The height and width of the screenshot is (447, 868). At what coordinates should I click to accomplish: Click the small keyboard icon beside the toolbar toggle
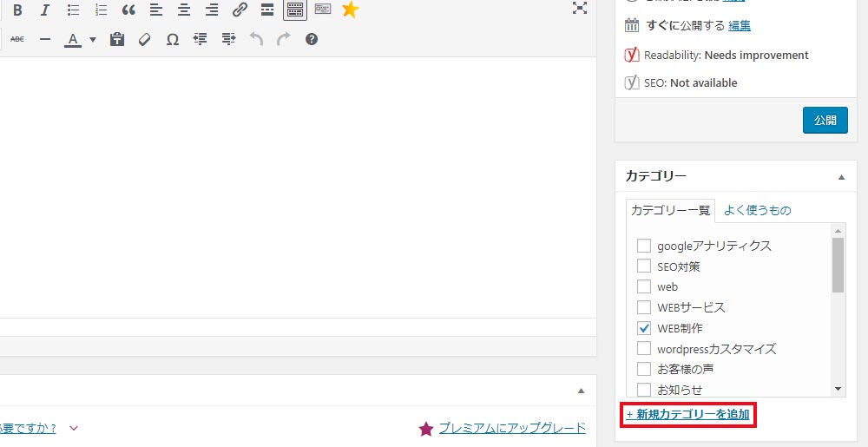(323, 9)
